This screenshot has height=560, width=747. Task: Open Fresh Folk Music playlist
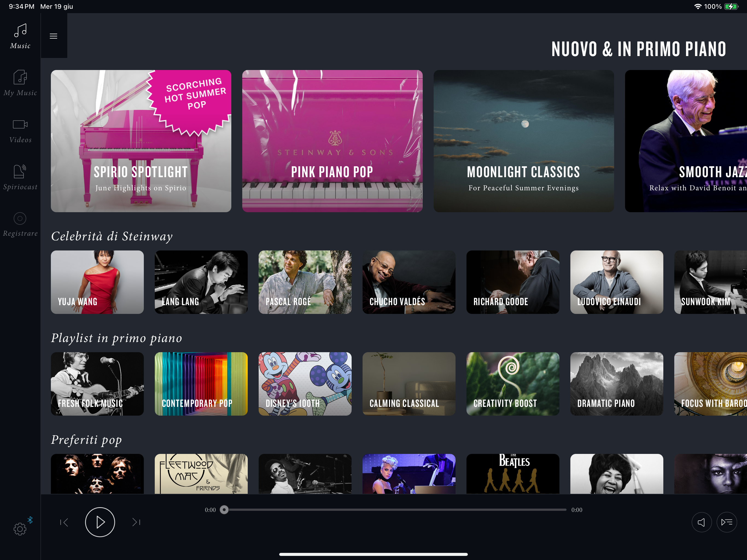(x=97, y=384)
